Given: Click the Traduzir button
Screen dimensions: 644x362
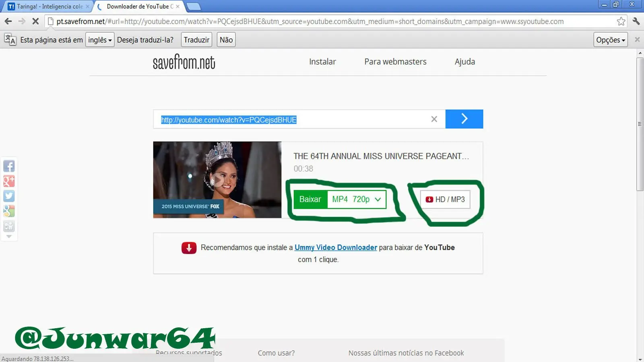Looking at the screenshot, I should click(196, 40).
